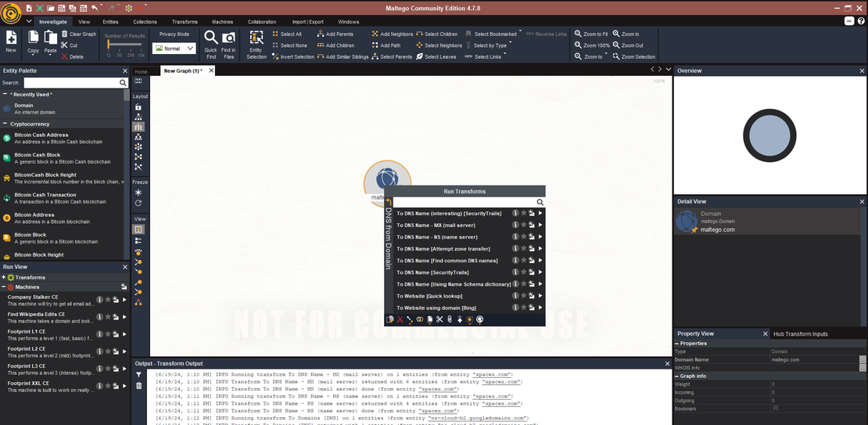Toggle the normal view mode highlighted button
Image resolution: width=868 pixels, height=425 pixels.
coord(138,229)
